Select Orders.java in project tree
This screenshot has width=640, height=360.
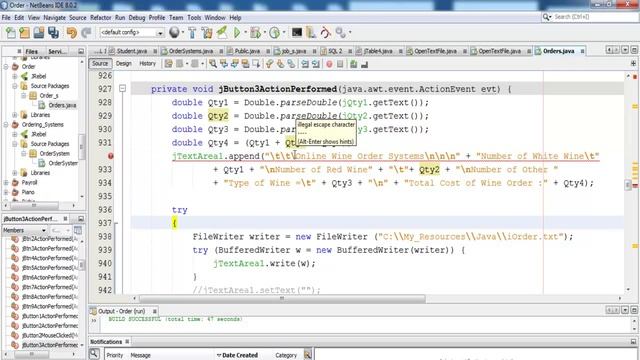[62, 105]
